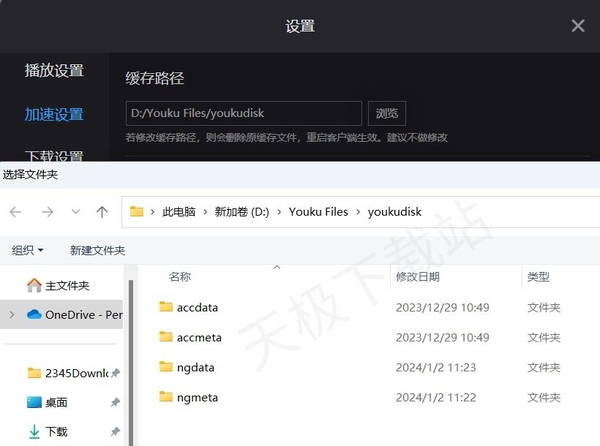The height and width of the screenshot is (446, 600).
Task: Sort by 修改日期 column header
Action: pyautogui.click(x=419, y=276)
